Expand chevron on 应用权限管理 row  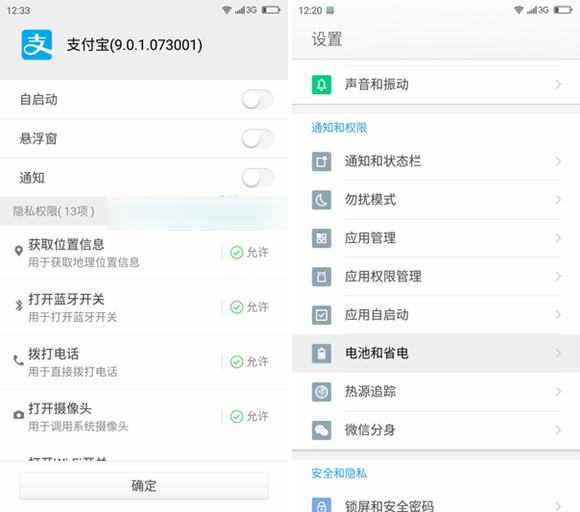click(x=558, y=277)
